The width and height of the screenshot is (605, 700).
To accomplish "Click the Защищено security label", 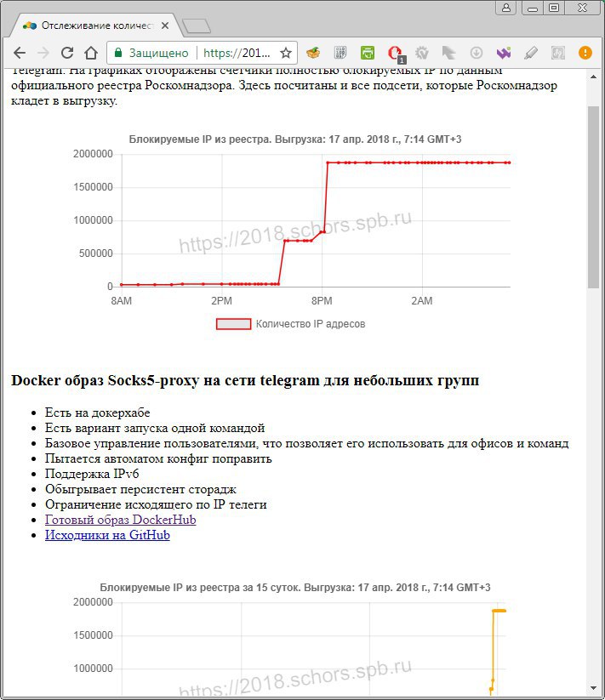I will 158,53.
